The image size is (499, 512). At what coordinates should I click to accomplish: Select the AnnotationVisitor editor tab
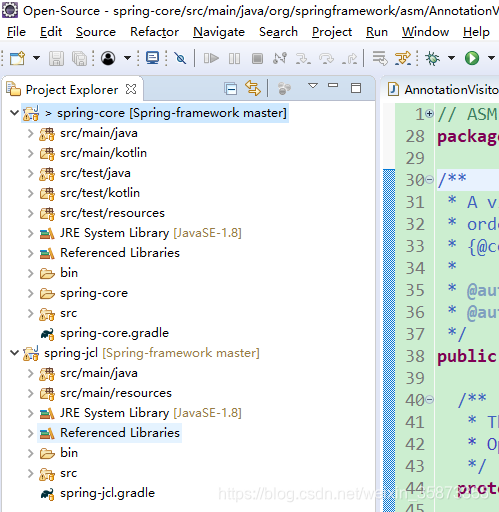tap(443, 90)
